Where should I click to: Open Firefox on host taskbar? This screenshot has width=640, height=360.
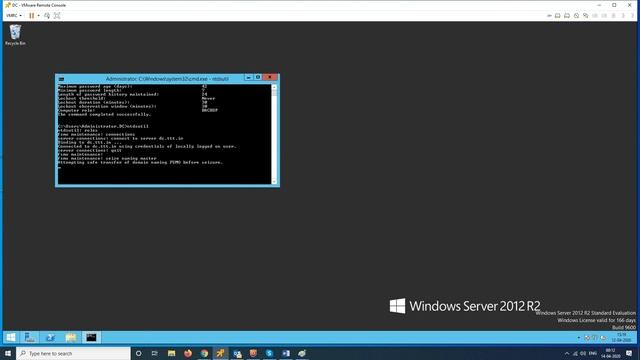pyautogui.click(x=188, y=353)
